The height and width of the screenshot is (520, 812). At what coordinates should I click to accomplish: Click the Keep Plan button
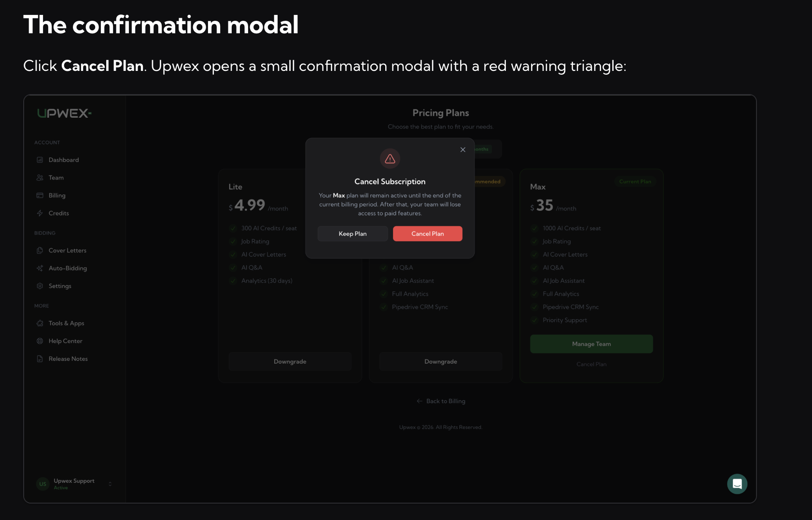tap(353, 234)
